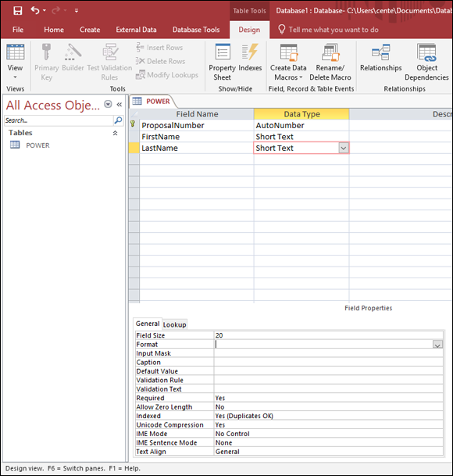Image resolution: width=453 pixels, height=476 pixels.
Task: Open All Access Objects pane menu arrow
Action: (108, 105)
